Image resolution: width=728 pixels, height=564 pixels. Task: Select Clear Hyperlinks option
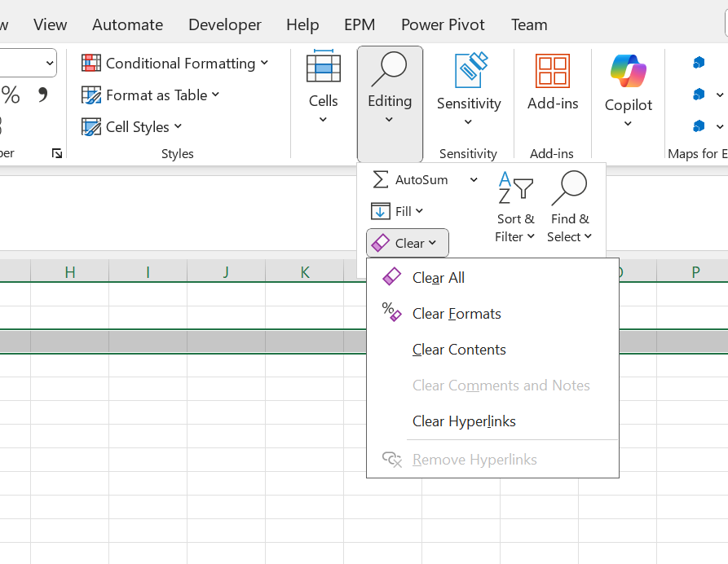pos(464,421)
